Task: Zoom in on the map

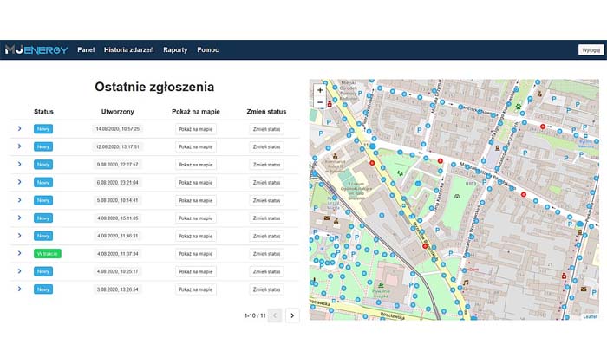Action: tap(320, 90)
